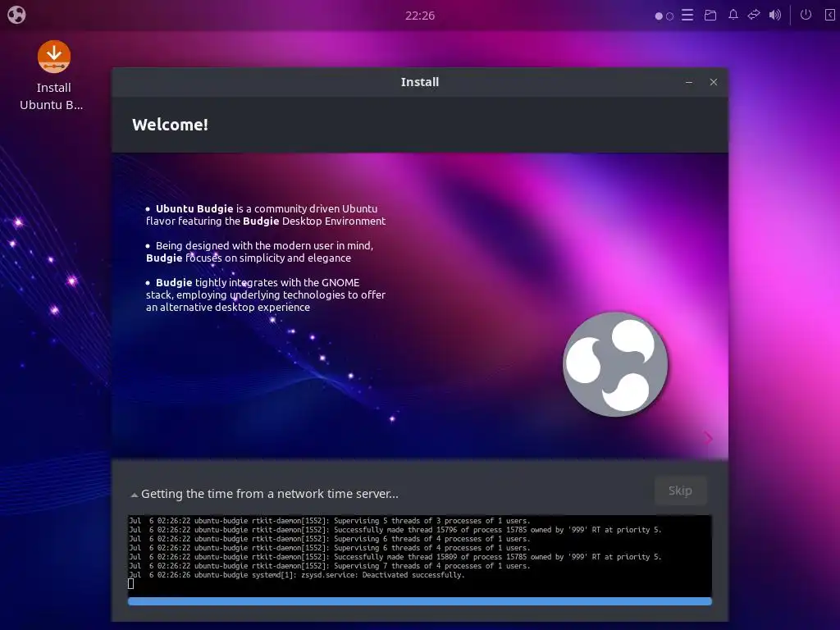Image resolution: width=840 pixels, height=630 pixels.
Task: Click the power button icon in the panel
Action: 806,15
